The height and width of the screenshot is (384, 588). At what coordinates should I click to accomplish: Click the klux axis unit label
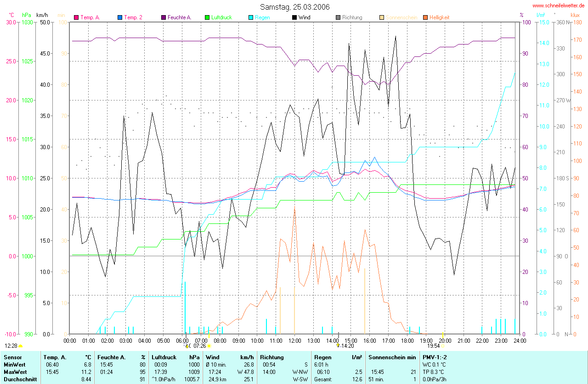click(575, 15)
